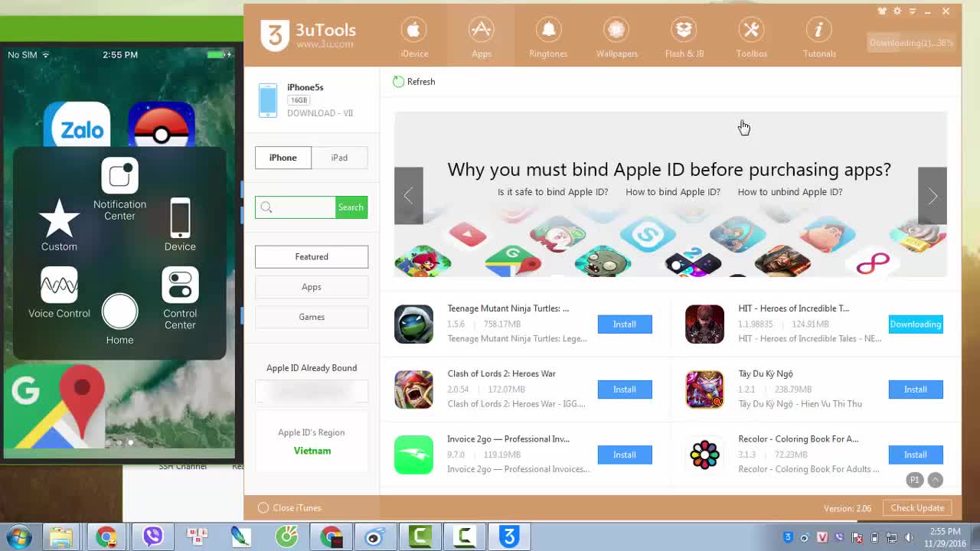Click the volume icon in system tray
Screen dimensions: 980x551
pos(909,537)
